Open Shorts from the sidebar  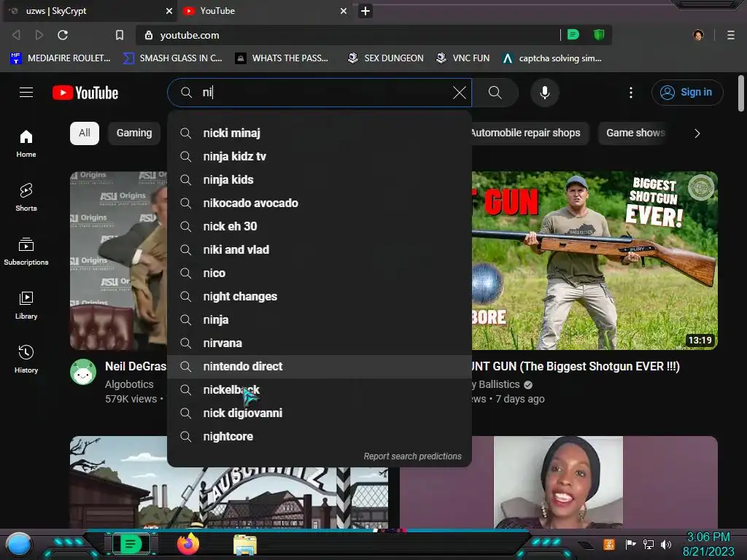(x=26, y=197)
